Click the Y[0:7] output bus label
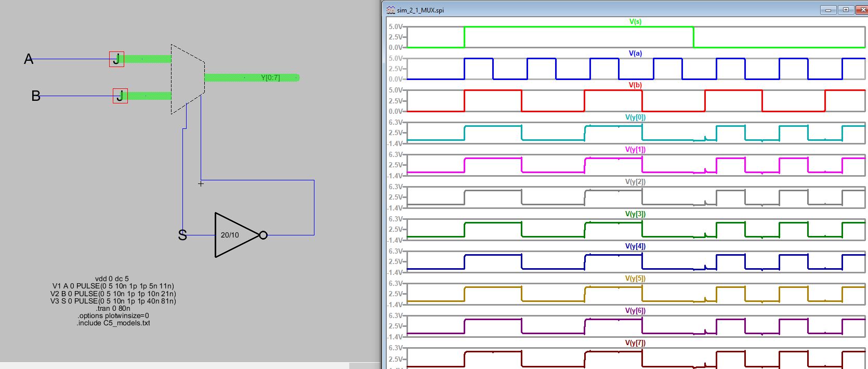Screen dimensions: 868x369 click(x=270, y=78)
